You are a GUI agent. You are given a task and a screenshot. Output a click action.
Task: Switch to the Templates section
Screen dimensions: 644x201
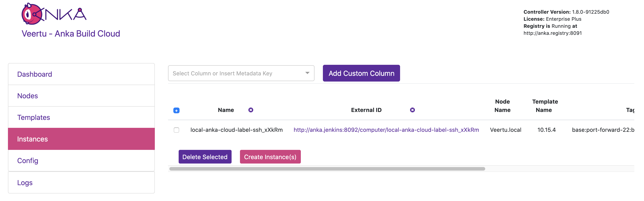click(34, 117)
